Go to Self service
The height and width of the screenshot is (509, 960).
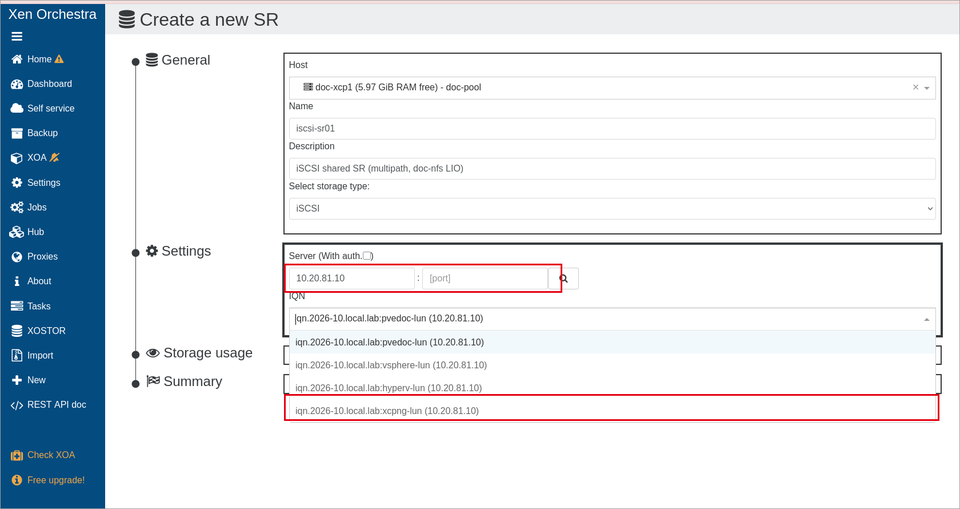click(x=51, y=108)
